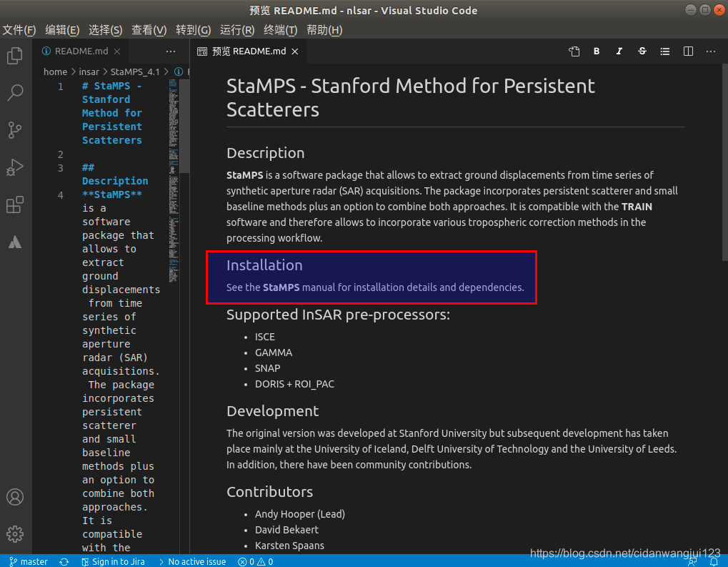Open the Explorer view in the activity bar
Viewport: 728px width, 567px height.
[15, 56]
